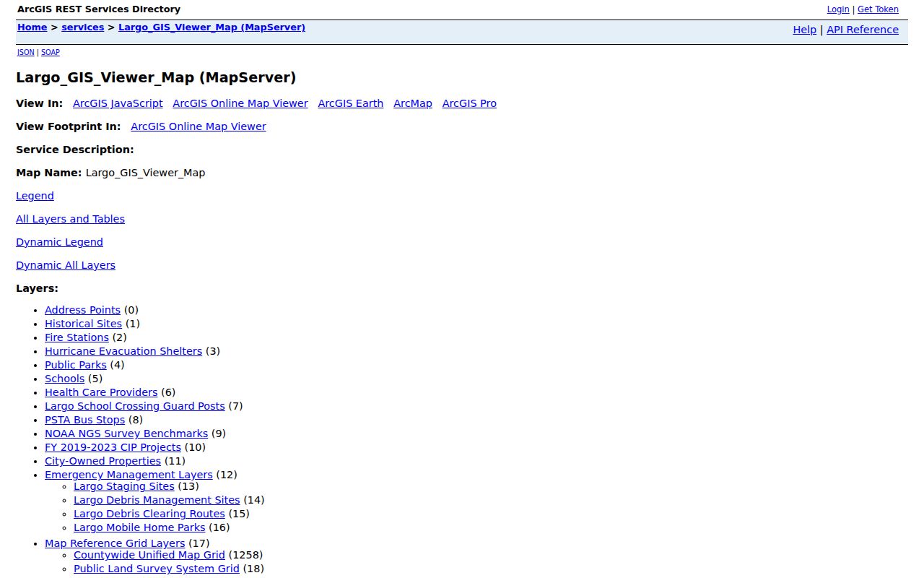This screenshot has height=578, width=924.
Task: Open the Fire Stations layer
Action: pos(77,337)
